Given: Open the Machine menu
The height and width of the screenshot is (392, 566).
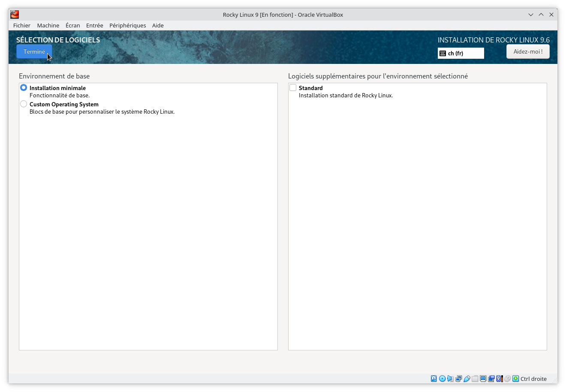Looking at the screenshot, I should [x=48, y=25].
